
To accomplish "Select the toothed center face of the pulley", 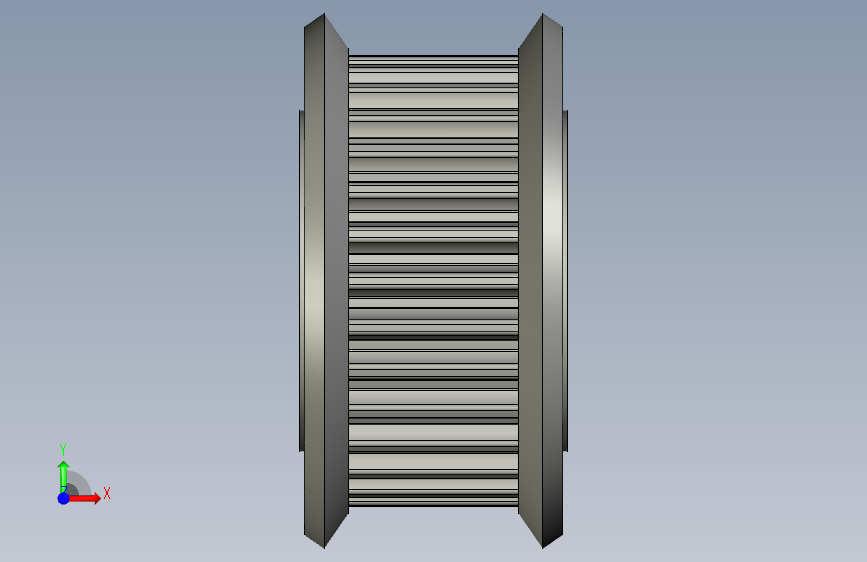I will click(x=434, y=280).
